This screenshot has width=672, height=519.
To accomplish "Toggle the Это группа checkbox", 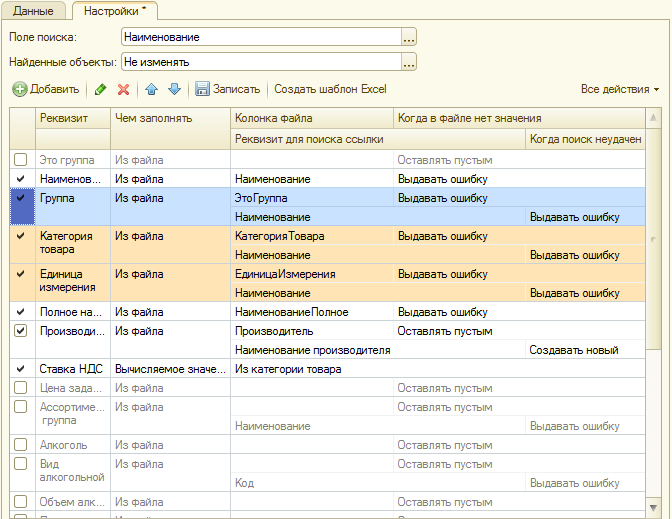I will coord(21,160).
